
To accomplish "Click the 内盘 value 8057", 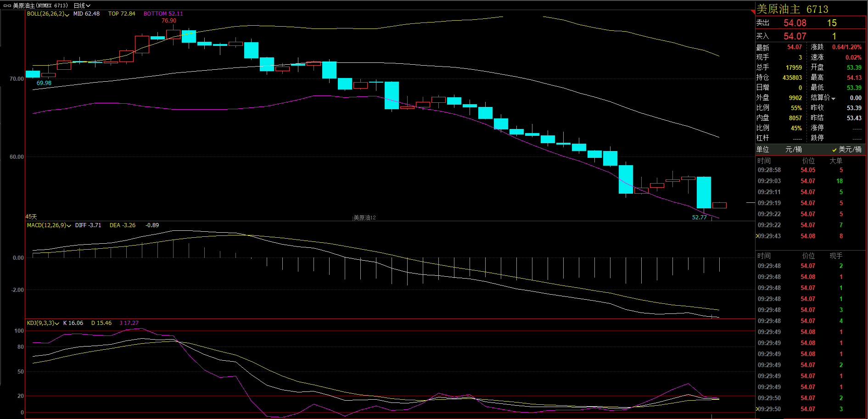I will (795, 118).
